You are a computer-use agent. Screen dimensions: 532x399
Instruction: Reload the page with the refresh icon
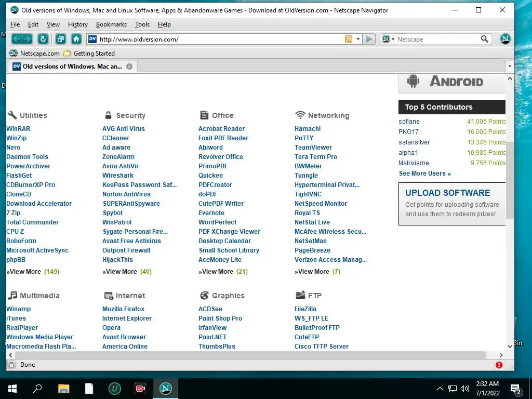click(43, 39)
